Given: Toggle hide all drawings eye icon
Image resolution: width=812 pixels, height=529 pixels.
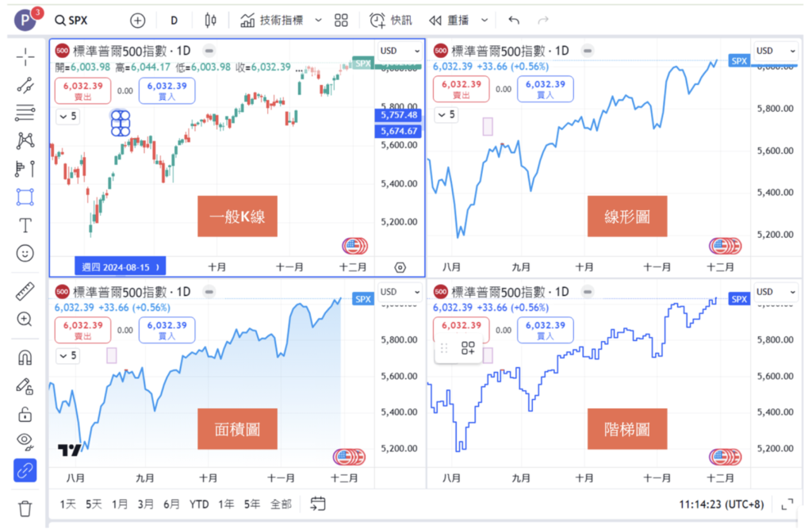Looking at the screenshot, I should (x=25, y=441).
